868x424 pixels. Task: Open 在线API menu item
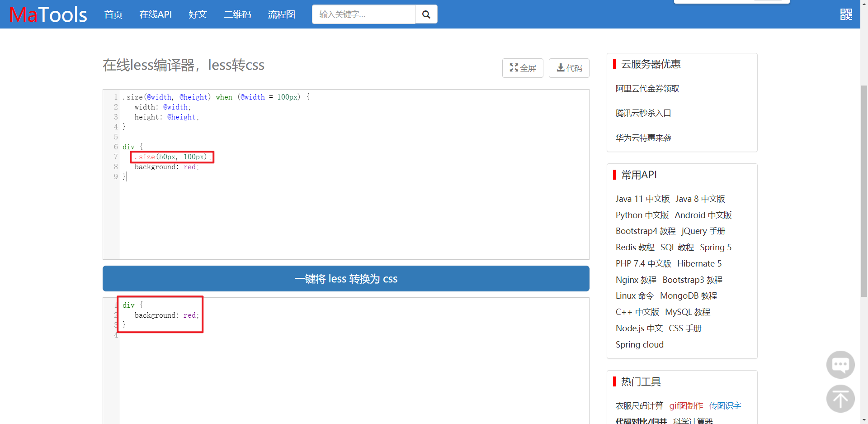[x=156, y=14]
